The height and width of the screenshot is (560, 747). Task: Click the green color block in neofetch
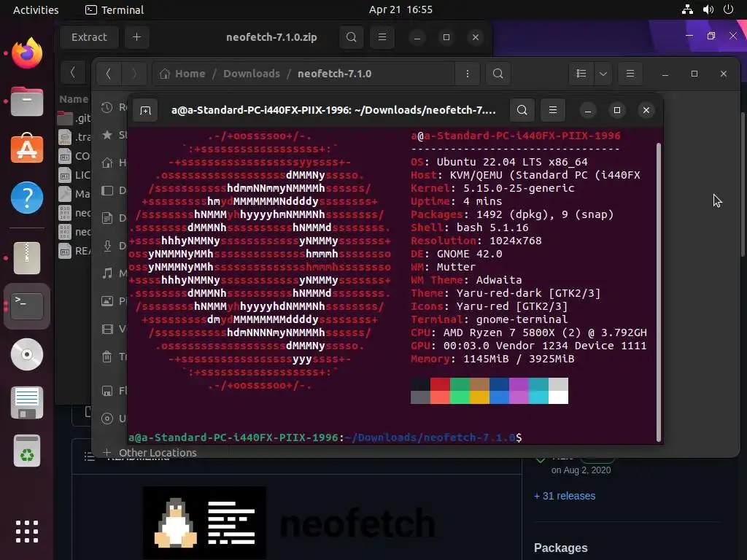click(460, 391)
